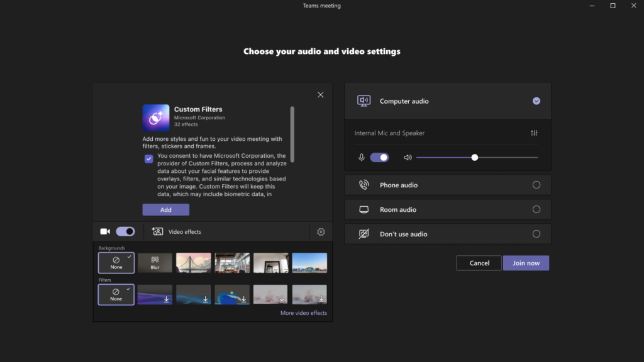Click the Phone audio icon
Viewport: 644px width, 362px height.
click(x=364, y=185)
